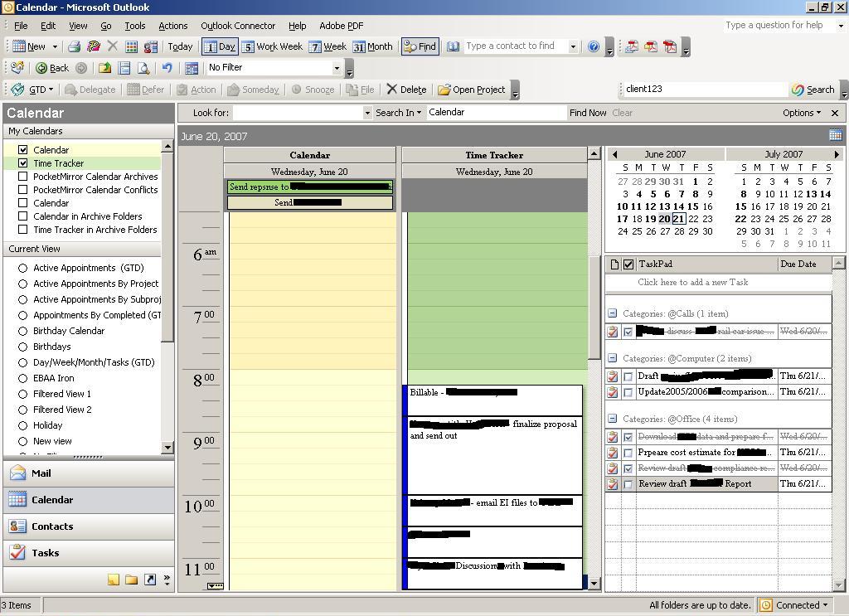Click the blue Help question mark icon
Viewport: 849px width, 616px height.
[594, 46]
